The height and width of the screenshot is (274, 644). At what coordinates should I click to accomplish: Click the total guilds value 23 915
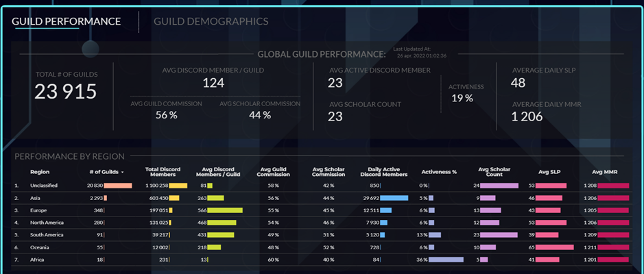click(x=65, y=92)
